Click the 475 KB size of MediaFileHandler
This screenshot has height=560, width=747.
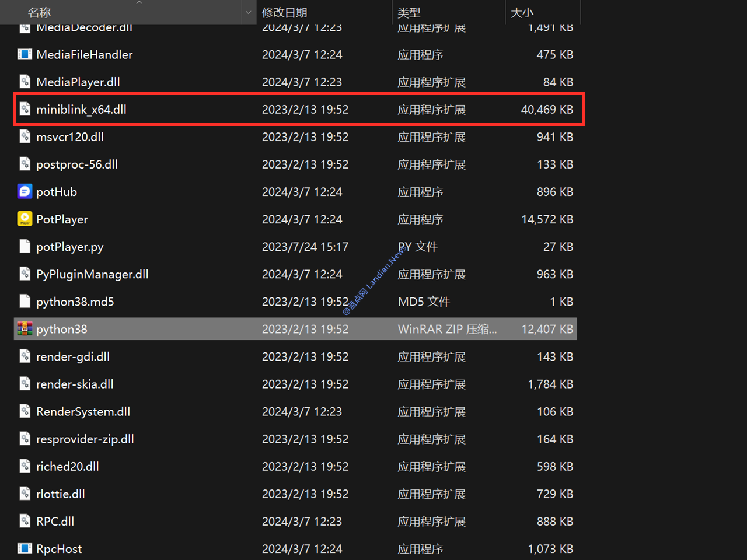(555, 54)
